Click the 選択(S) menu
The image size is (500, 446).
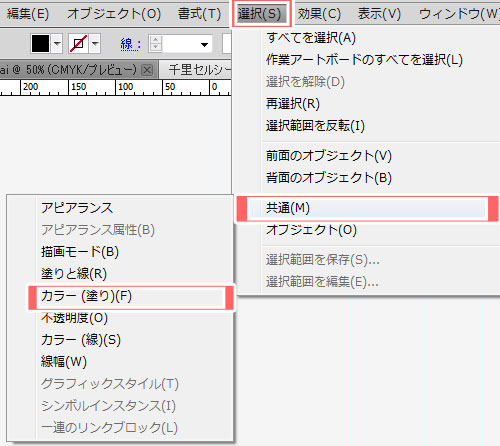coord(262,14)
